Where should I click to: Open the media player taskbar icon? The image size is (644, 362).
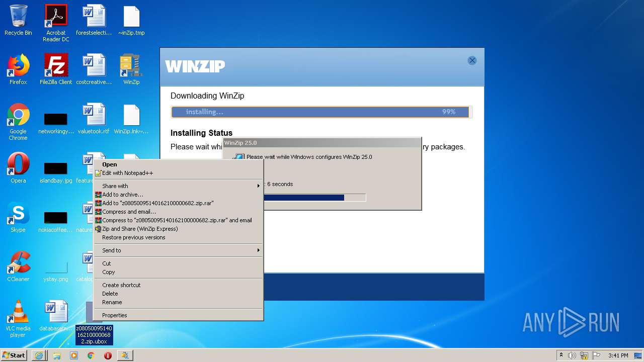point(74,355)
